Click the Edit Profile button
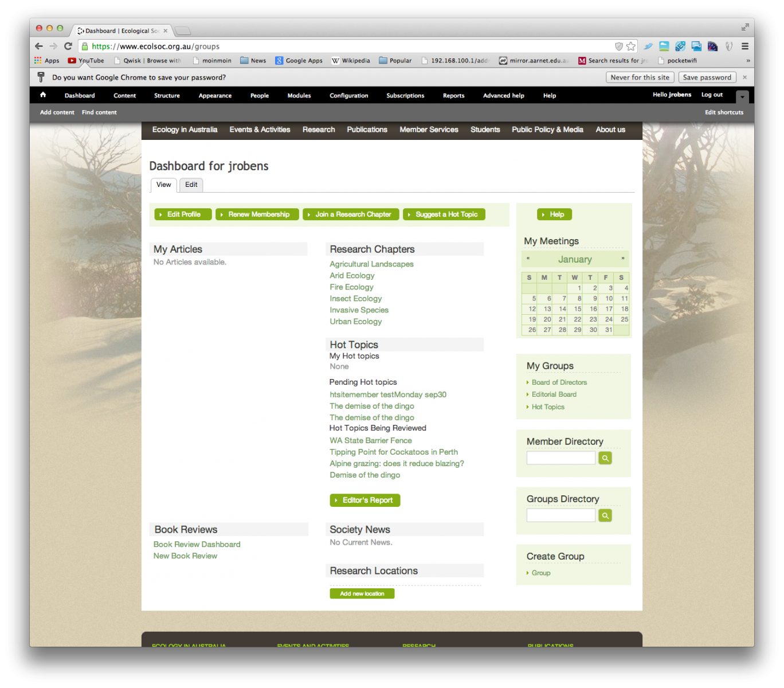The image size is (784, 688). [x=183, y=214]
